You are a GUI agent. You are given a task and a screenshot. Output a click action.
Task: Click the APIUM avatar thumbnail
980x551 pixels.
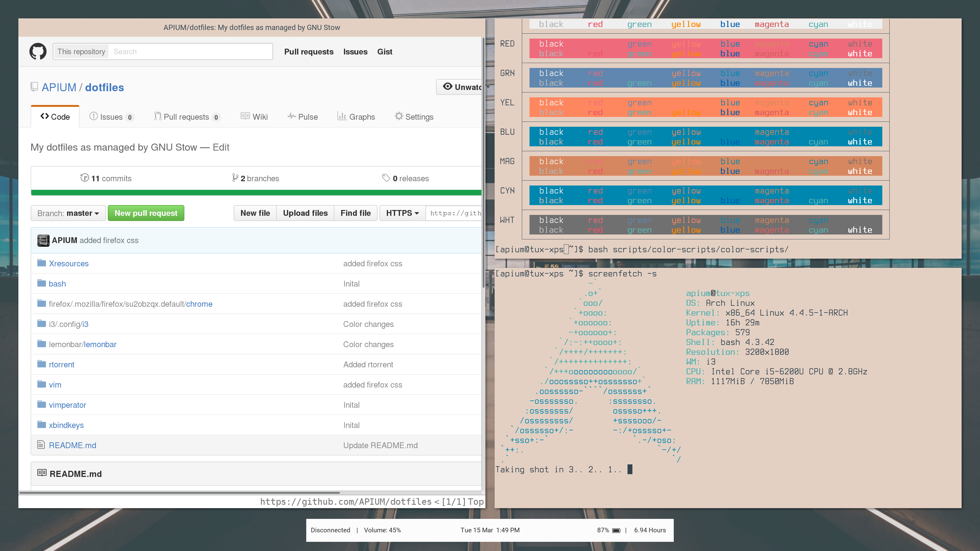43,240
